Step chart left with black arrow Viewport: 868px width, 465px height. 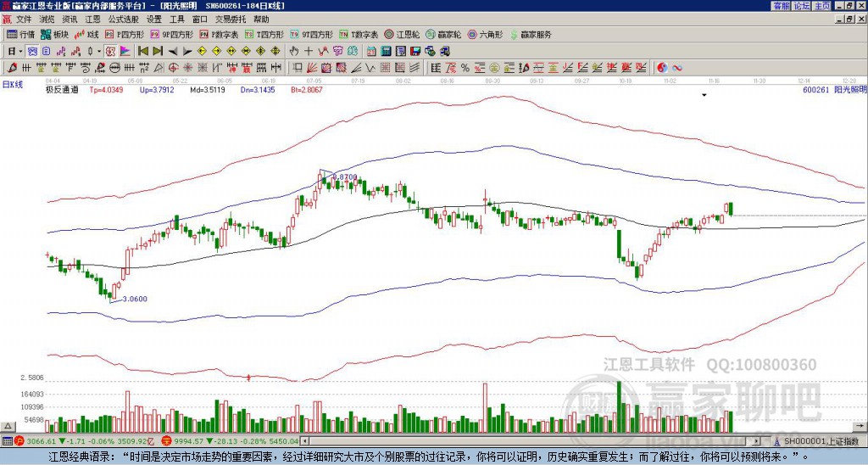(173, 52)
